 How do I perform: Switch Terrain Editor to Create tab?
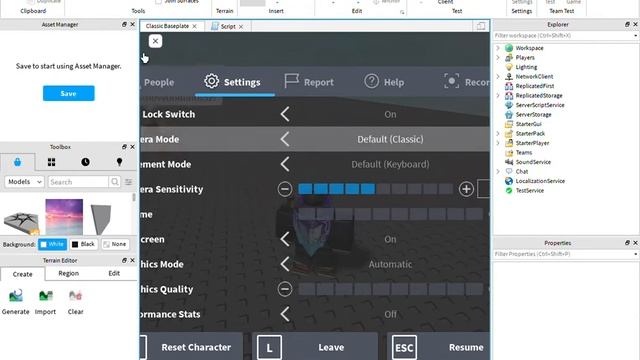tap(22, 274)
